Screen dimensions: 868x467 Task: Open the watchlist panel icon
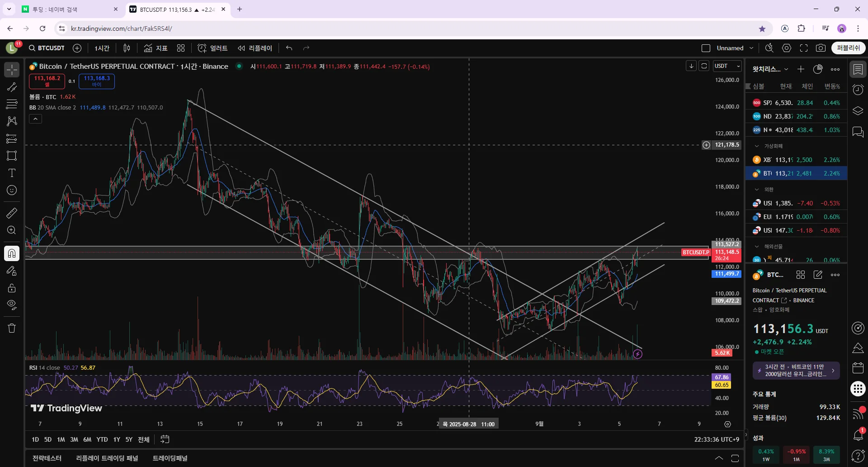[858, 69]
